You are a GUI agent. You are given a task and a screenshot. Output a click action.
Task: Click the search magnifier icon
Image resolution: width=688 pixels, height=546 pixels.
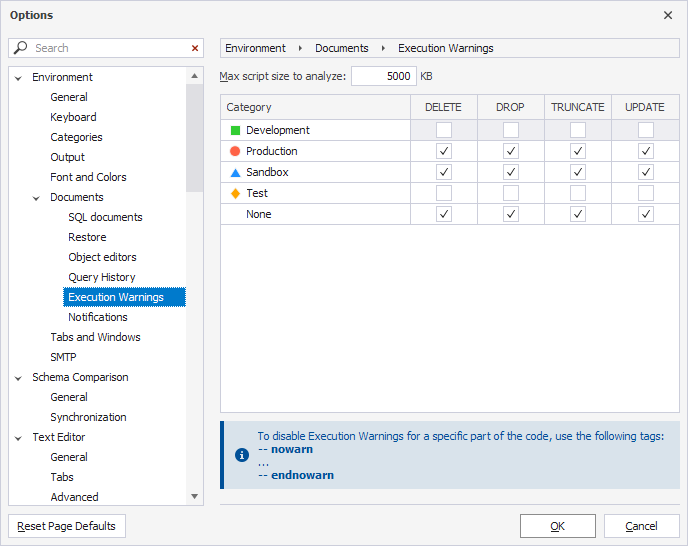point(20,47)
